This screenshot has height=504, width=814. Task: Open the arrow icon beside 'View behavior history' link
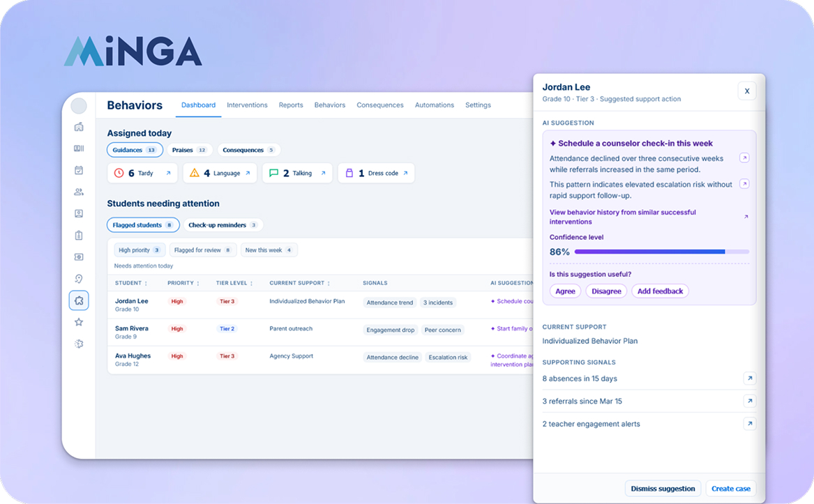746,217
